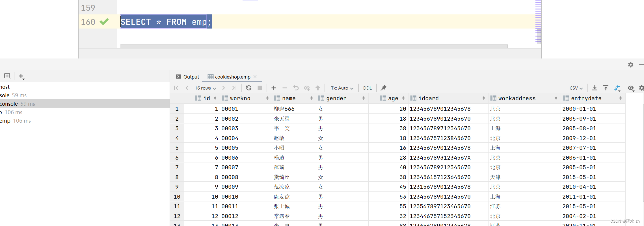644x226 pixels.
Task: Import data with upload arrow icon
Action: pyautogui.click(x=606, y=88)
